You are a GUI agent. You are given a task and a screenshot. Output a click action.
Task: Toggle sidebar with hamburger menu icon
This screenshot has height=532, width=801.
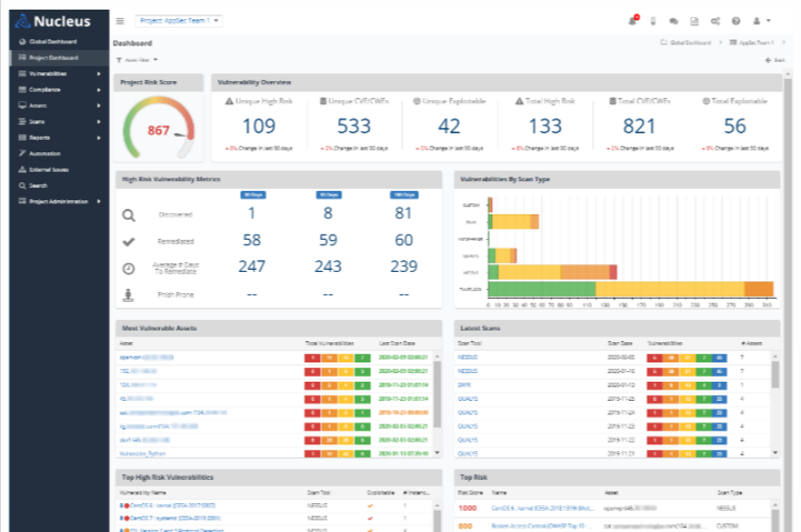tap(120, 21)
